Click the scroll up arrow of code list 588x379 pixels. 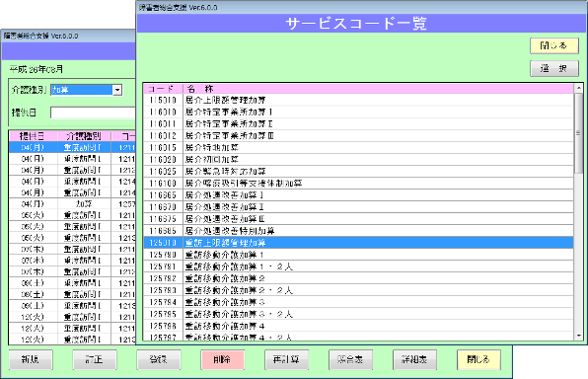578,88
